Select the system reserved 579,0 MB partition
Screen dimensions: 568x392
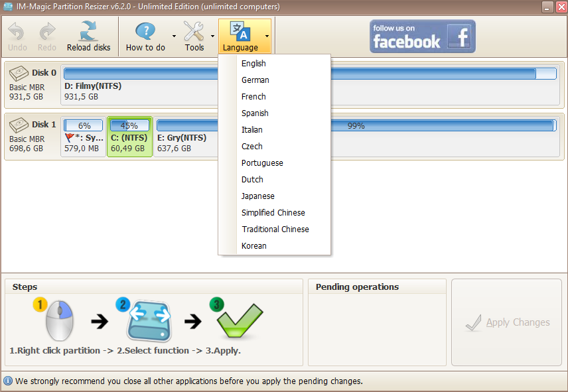click(x=84, y=137)
